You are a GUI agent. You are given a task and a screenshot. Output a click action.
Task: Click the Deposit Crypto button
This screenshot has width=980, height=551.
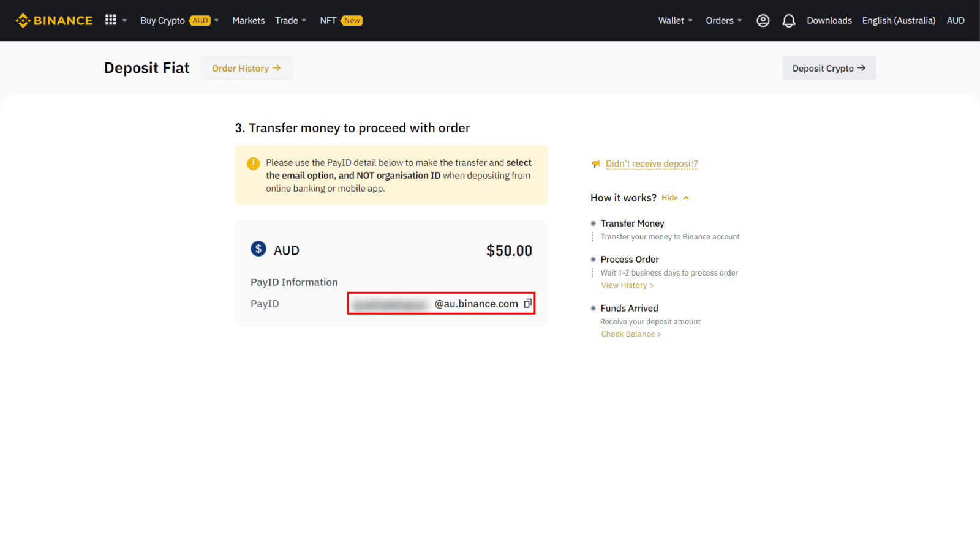tap(829, 68)
